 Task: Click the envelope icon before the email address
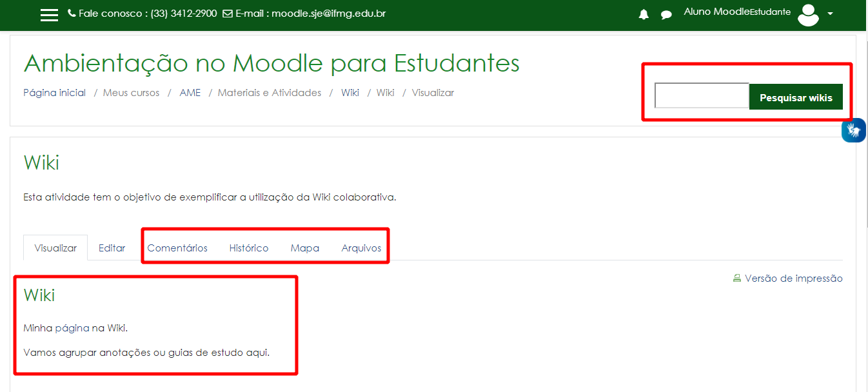pos(227,12)
